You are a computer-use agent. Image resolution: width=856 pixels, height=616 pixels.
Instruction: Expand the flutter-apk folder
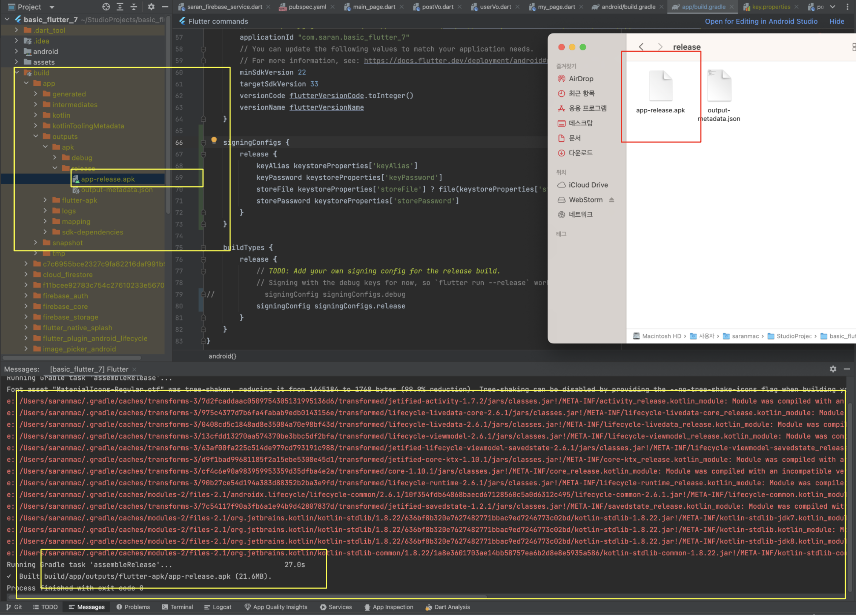point(45,200)
